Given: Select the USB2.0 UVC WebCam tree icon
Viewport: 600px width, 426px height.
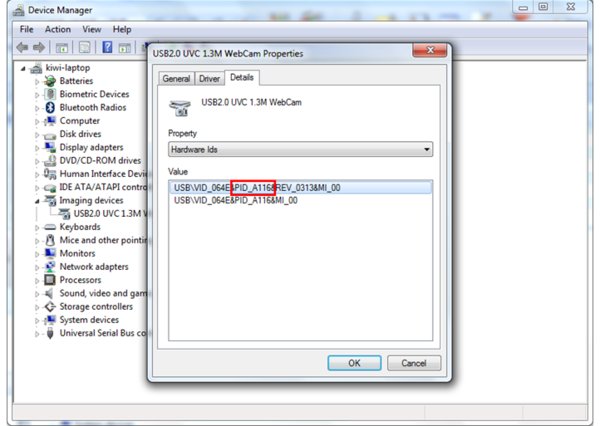Looking at the screenshot, I should click(x=64, y=213).
